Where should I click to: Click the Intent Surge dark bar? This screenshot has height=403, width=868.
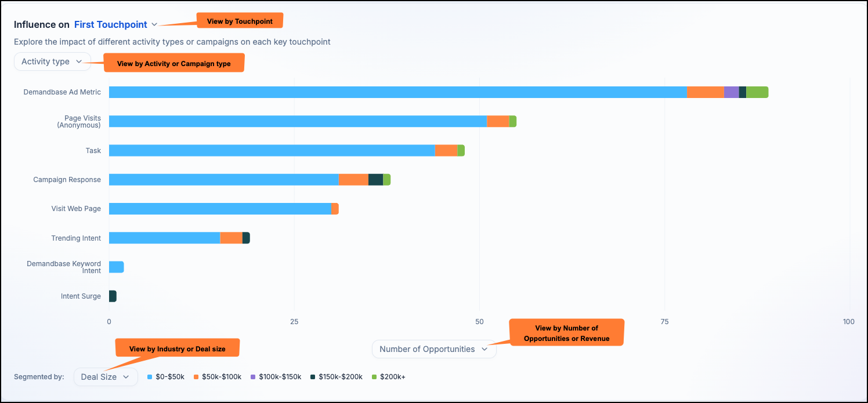pos(113,296)
